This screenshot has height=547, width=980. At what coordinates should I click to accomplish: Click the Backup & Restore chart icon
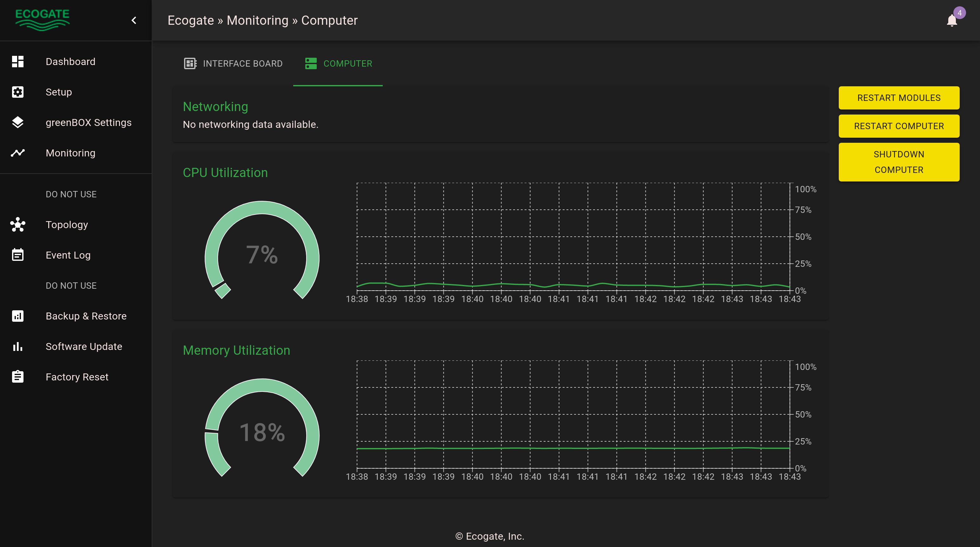17,316
